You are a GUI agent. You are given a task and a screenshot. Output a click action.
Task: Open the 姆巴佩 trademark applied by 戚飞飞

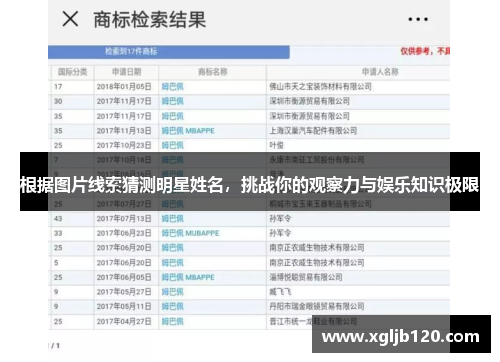point(173,292)
